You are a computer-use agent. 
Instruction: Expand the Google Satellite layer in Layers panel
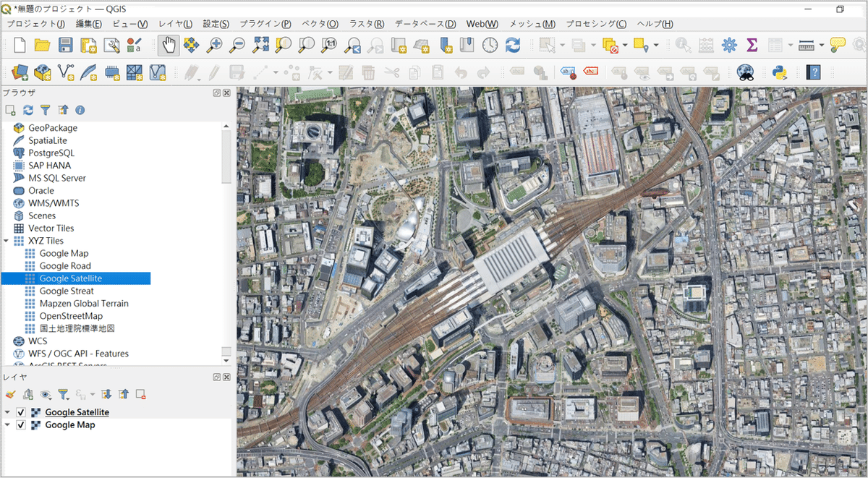click(7, 412)
